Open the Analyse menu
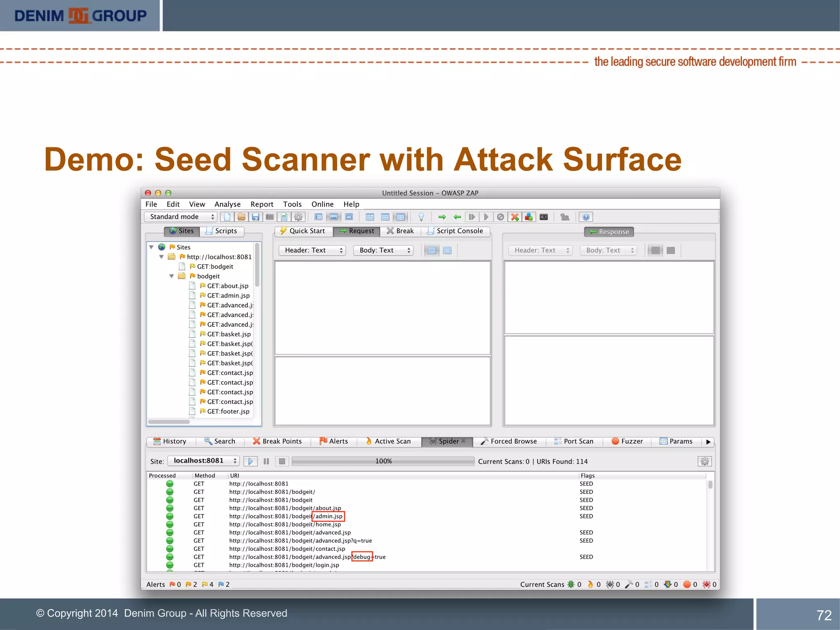 227,204
